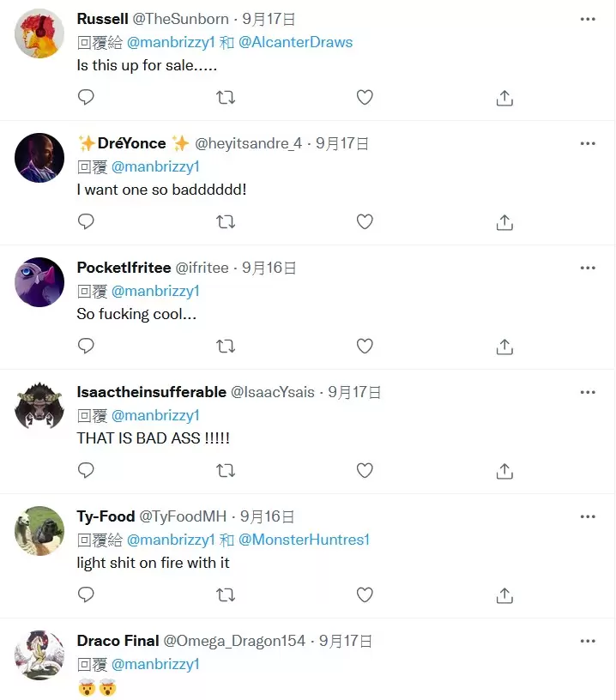This screenshot has height=700, width=616.
Task: Like Ty-Food's reply about fire
Action: pos(365,594)
